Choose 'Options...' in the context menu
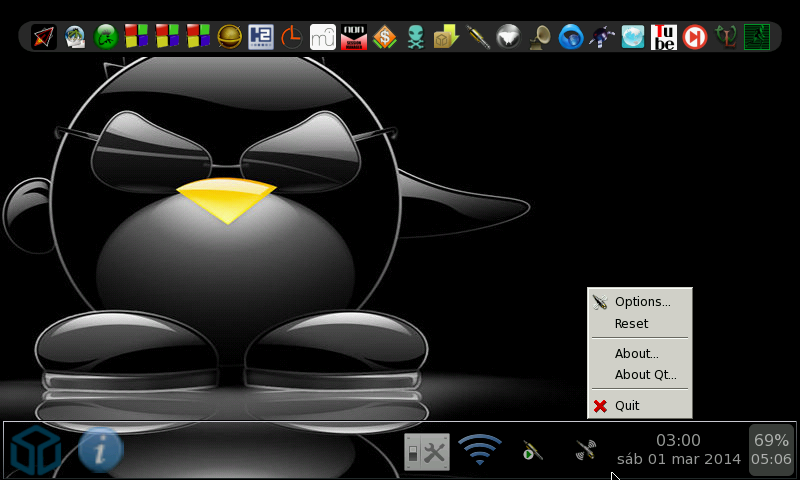The image size is (800, 480). point(640,301)
